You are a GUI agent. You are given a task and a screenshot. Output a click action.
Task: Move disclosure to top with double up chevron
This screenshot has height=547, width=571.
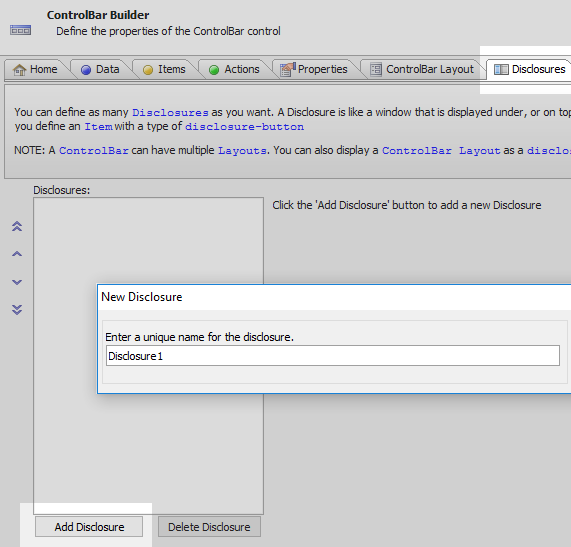click(x=17, y=227)
